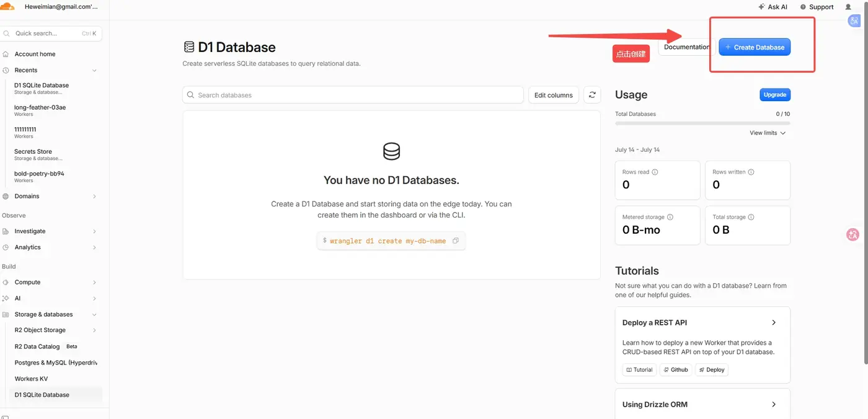This screenshot has width=868, height=419.
Task: Expand the Compute menu
Action: click(x=94, y=282)
